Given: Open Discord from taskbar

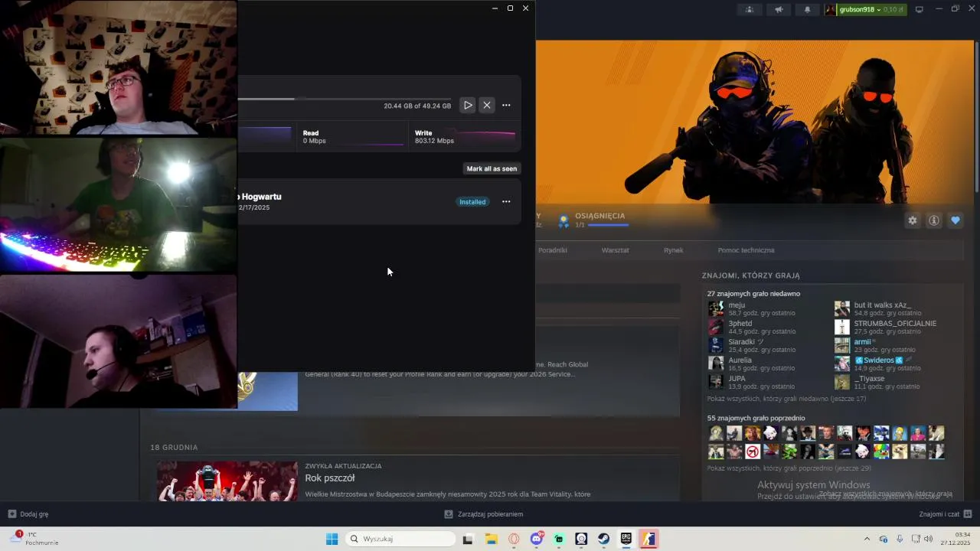Looking at the screenshot, I should (537, 539).
